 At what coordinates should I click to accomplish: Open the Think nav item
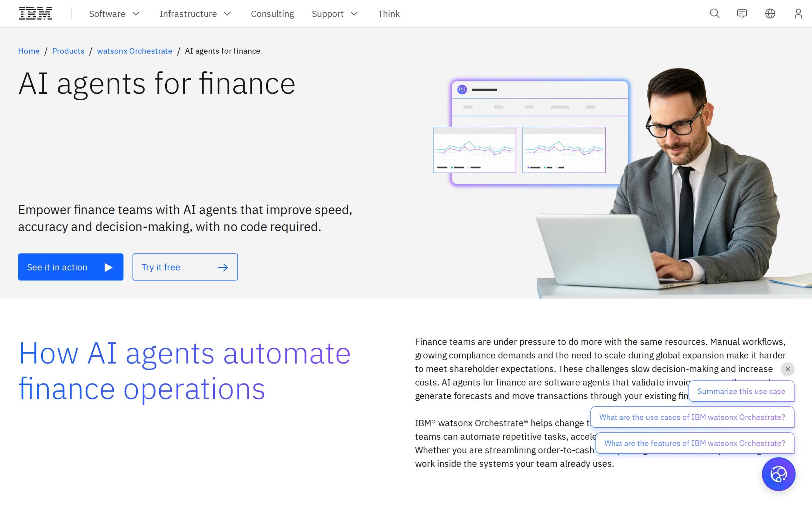coord(389,14)
